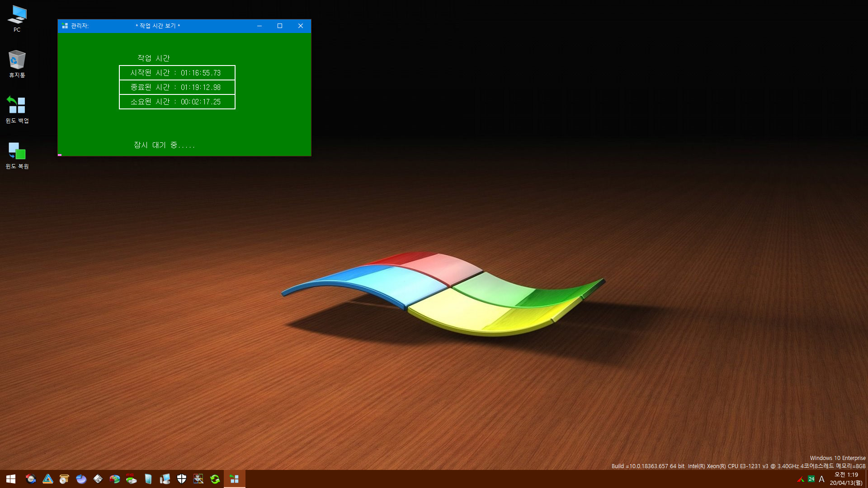Click the 'Windows 10 Enterprise' desktop info text
This screenshot has height=488, width=868.
point(838,458)
